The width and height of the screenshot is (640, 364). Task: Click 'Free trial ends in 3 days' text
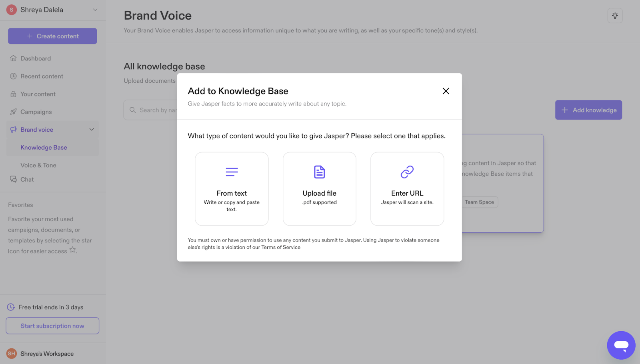[x=51, y=307]
